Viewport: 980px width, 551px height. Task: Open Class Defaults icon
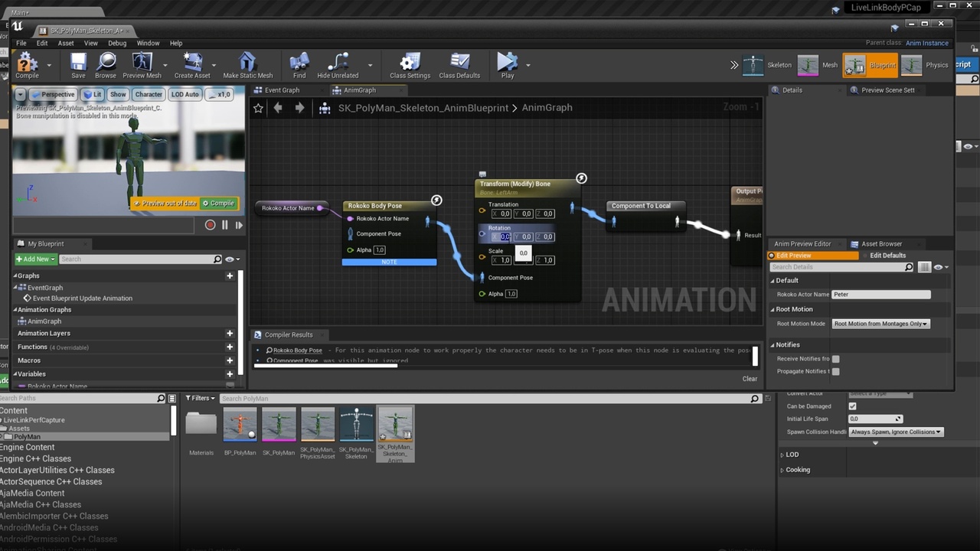459,62
